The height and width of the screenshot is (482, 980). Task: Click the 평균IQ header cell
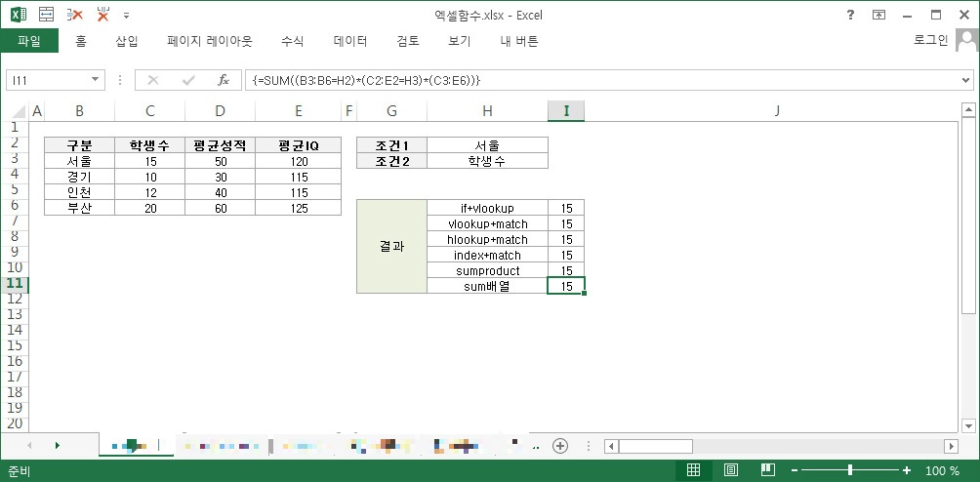(x=298, y=145)
